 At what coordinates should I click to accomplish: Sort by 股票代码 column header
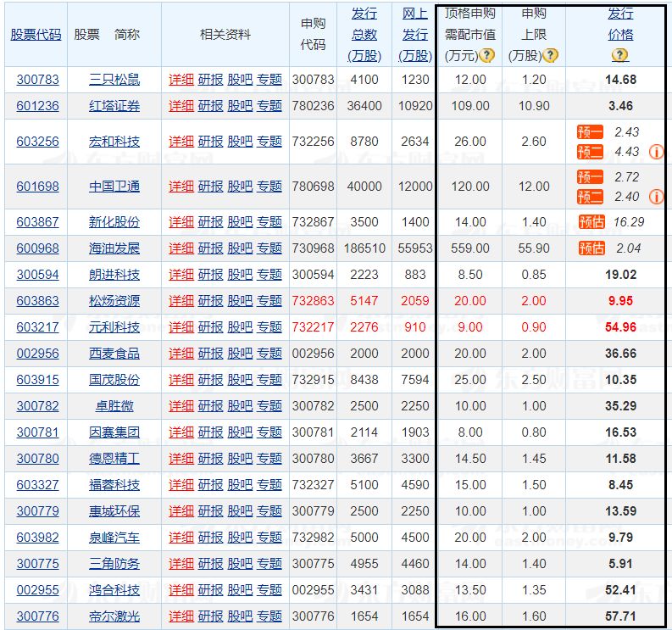tap(36, 35)
